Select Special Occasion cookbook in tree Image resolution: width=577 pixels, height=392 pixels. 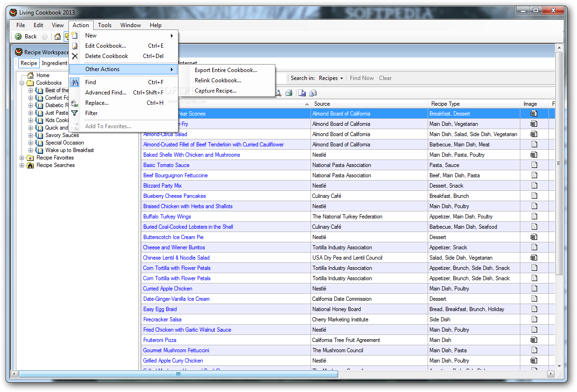point(65,143)
